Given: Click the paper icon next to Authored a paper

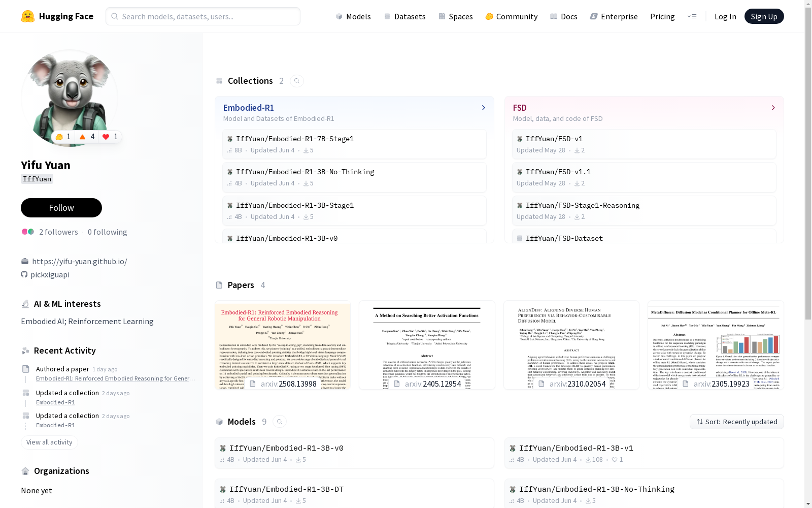Looking at the screenshot, I should (x=26, y=369).
